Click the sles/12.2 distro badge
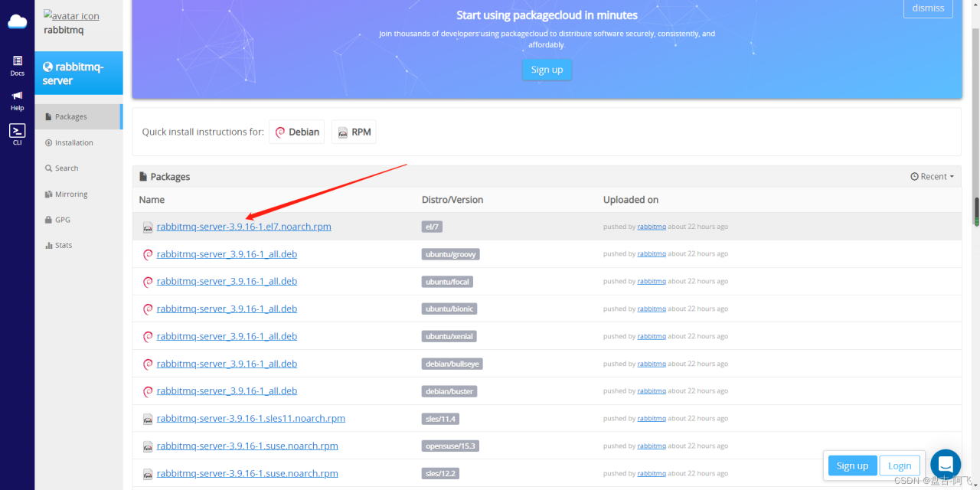980x490 pixels. coord(440,473)
